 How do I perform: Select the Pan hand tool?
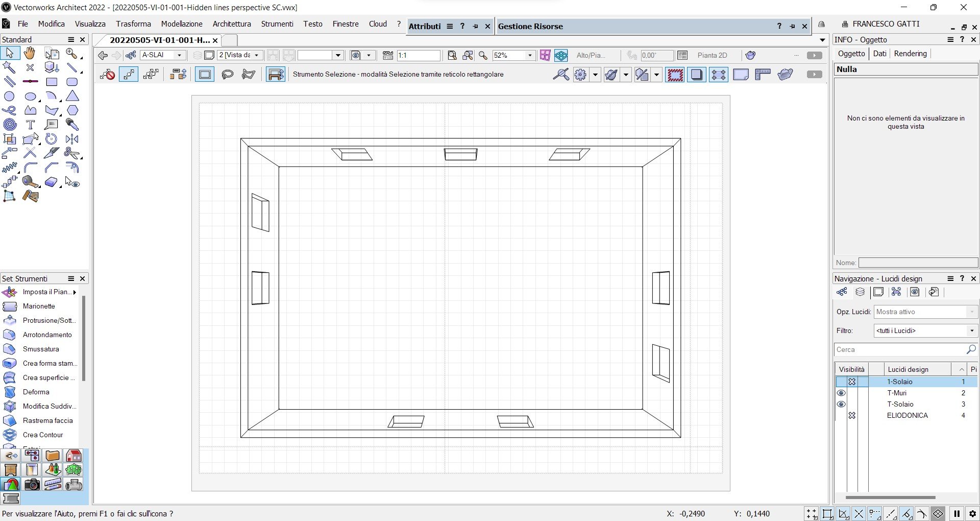click(29, 53)
